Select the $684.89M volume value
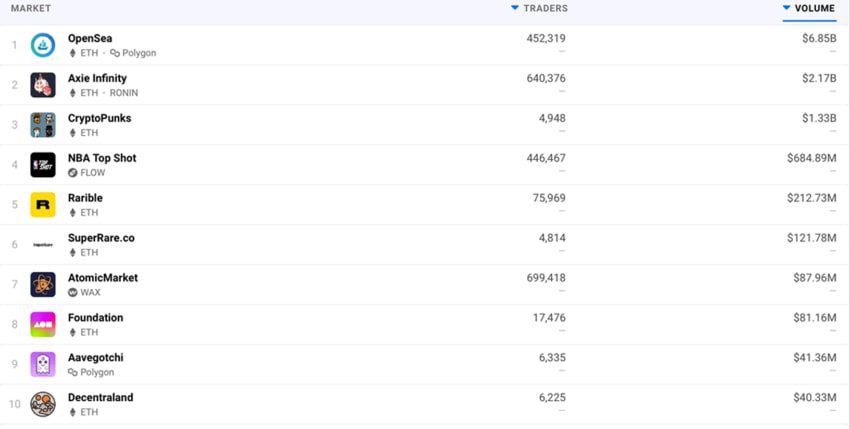Viewport: 850px width, 429px height. point(812,158)
